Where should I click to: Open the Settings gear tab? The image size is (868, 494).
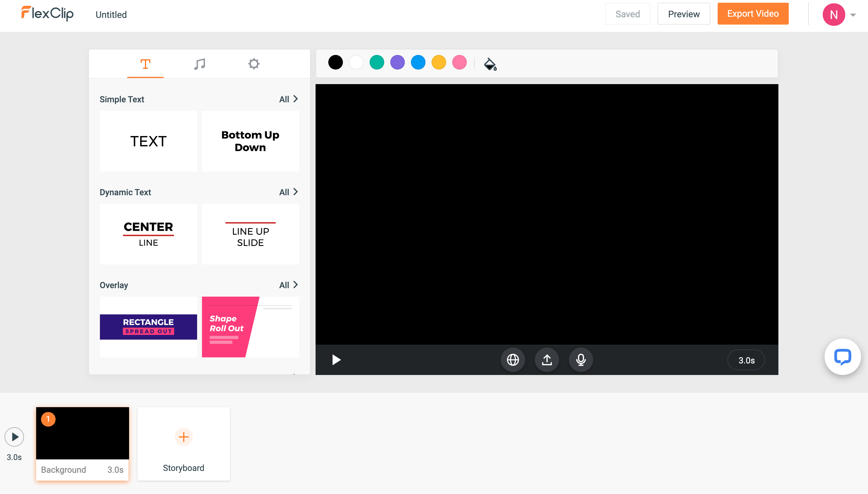click(x=254, y=64)
